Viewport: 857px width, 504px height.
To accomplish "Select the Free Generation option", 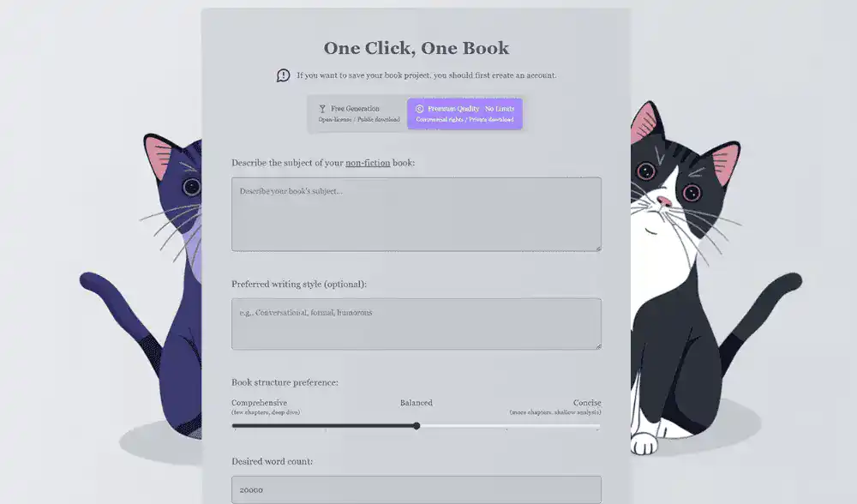I will click(x=358, y=114).
